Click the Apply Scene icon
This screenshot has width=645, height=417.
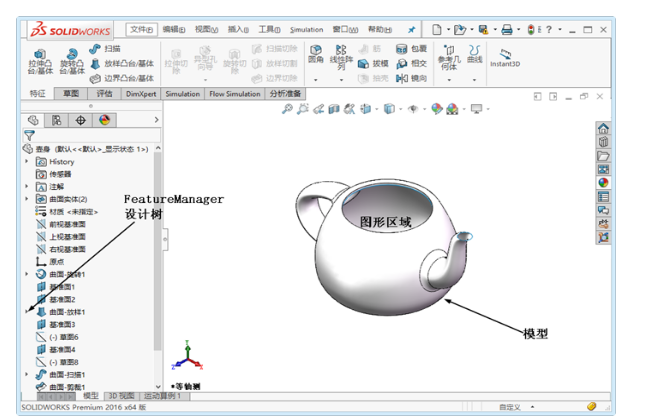pyautogui.click(x=452, y=109)
